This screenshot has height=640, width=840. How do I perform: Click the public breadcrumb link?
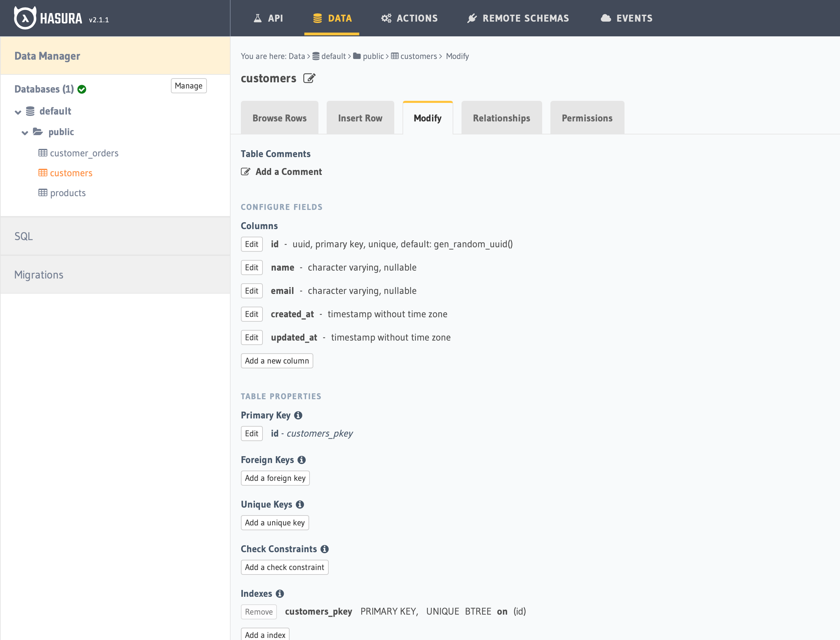click(373, 56)
